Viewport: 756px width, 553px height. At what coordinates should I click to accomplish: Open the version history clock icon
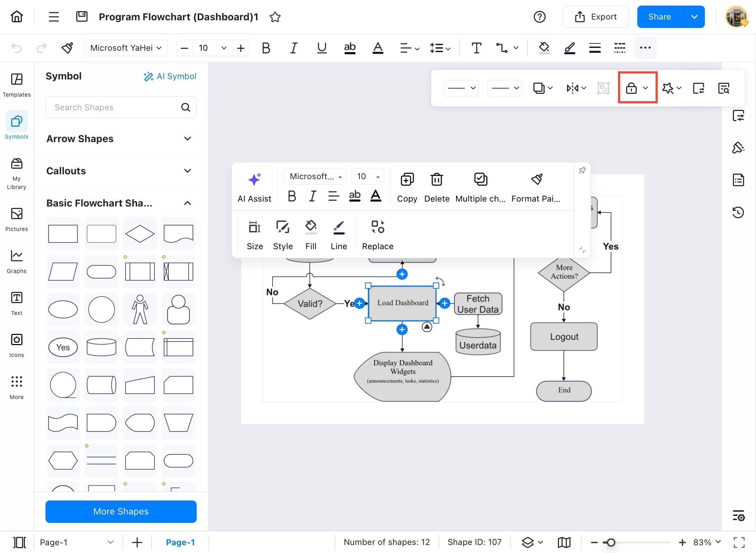tap(738, 212)
